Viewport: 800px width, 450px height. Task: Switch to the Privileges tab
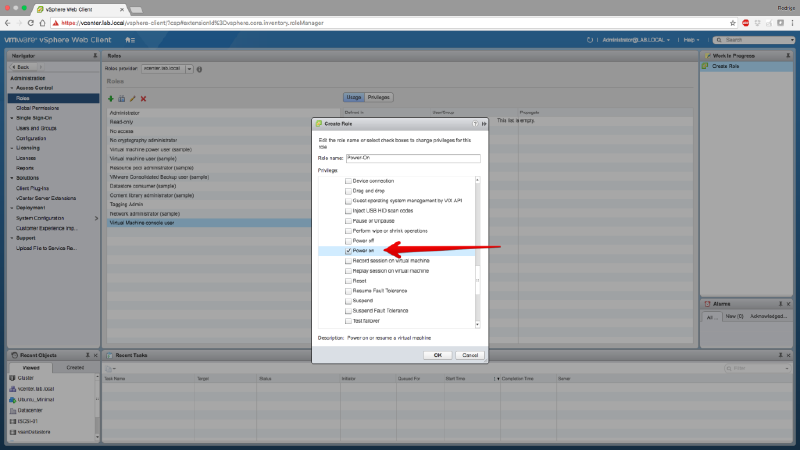(379, 97)
